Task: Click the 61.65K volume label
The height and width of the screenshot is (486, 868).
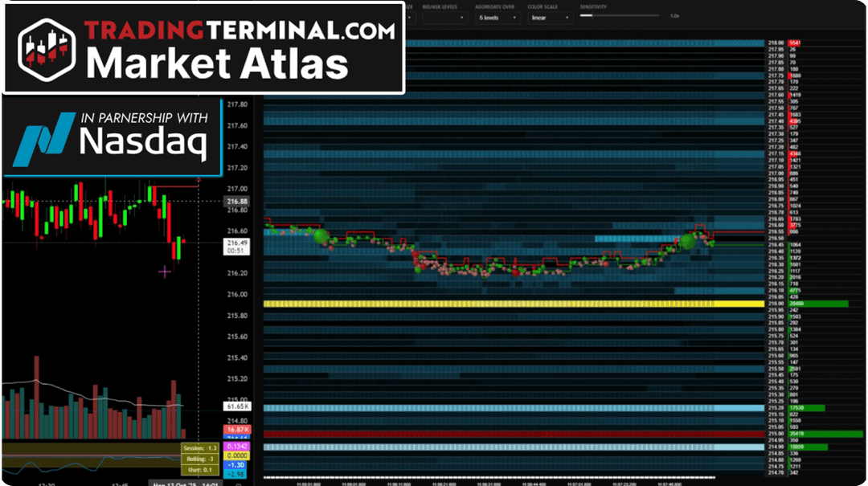Action: (238, 408)
